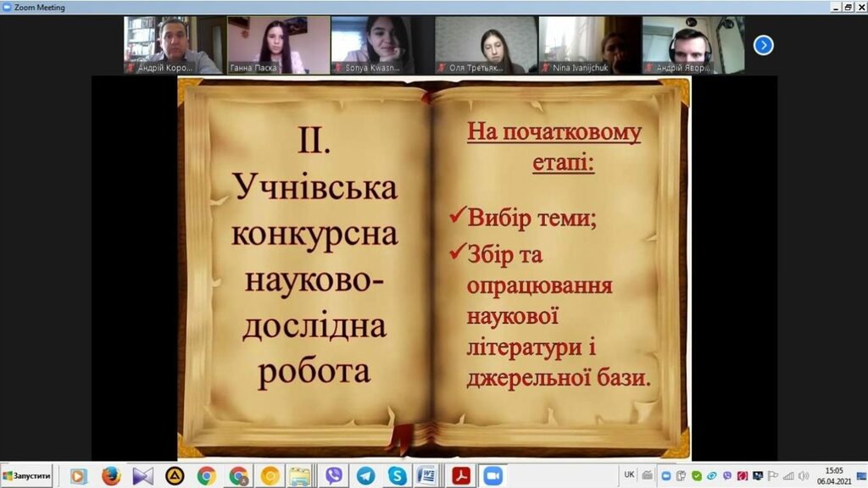Open the Запустити start menu
Screen dimensions: 868x488
(27, 476)
